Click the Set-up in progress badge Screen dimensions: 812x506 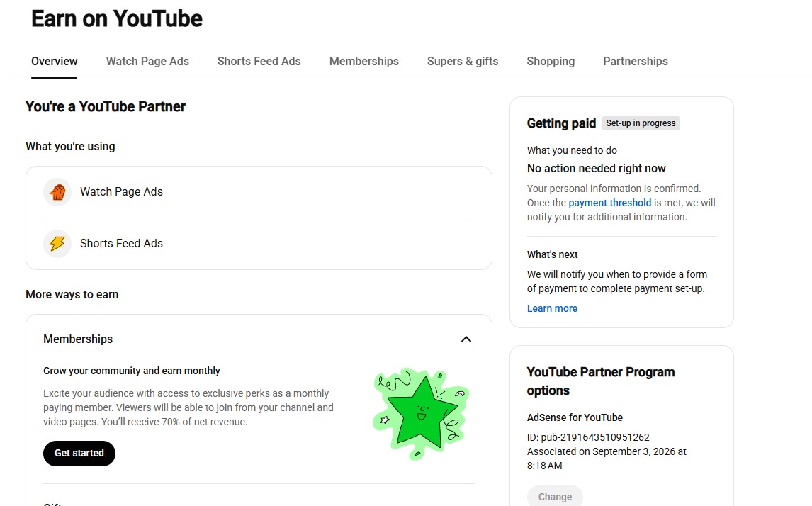click(641, 123)
